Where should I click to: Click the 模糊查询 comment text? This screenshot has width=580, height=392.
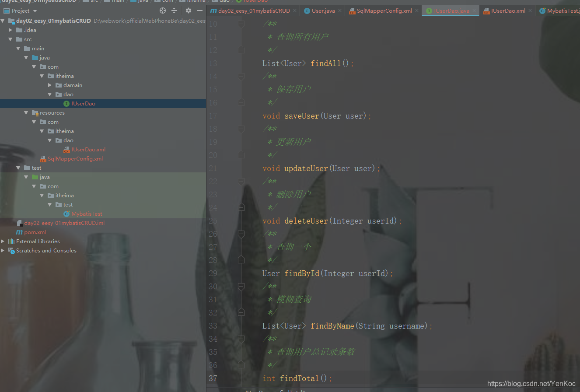pos(293,300)
